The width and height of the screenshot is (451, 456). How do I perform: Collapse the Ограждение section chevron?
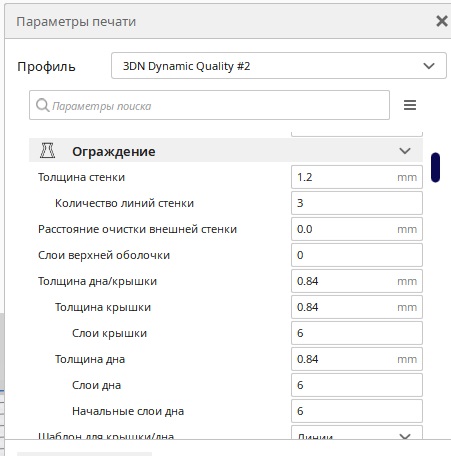(405, 151)
